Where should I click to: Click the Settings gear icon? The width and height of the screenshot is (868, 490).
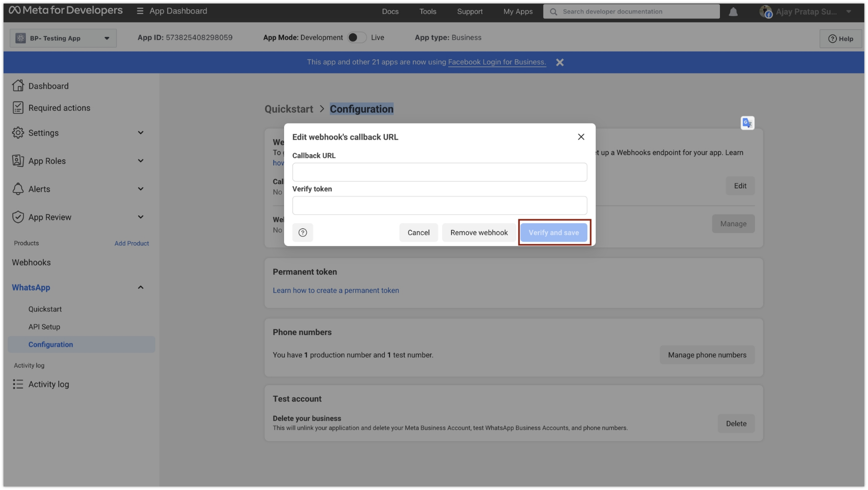coord(18,133)
